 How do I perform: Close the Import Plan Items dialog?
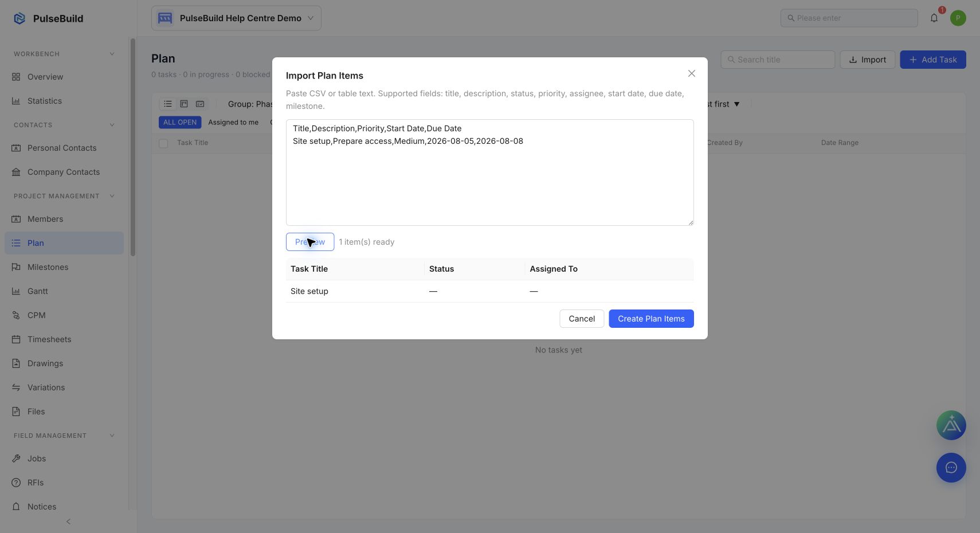[692, 73]
